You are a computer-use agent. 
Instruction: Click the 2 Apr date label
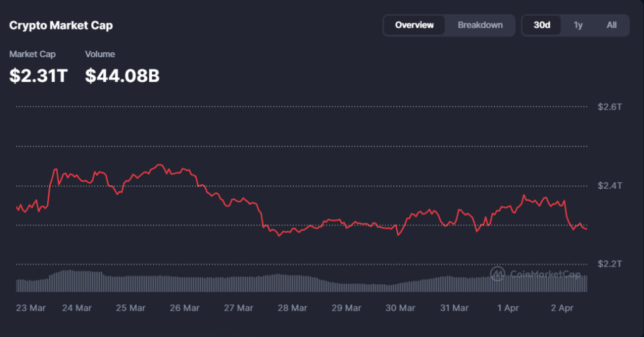(x=561, y=308)
